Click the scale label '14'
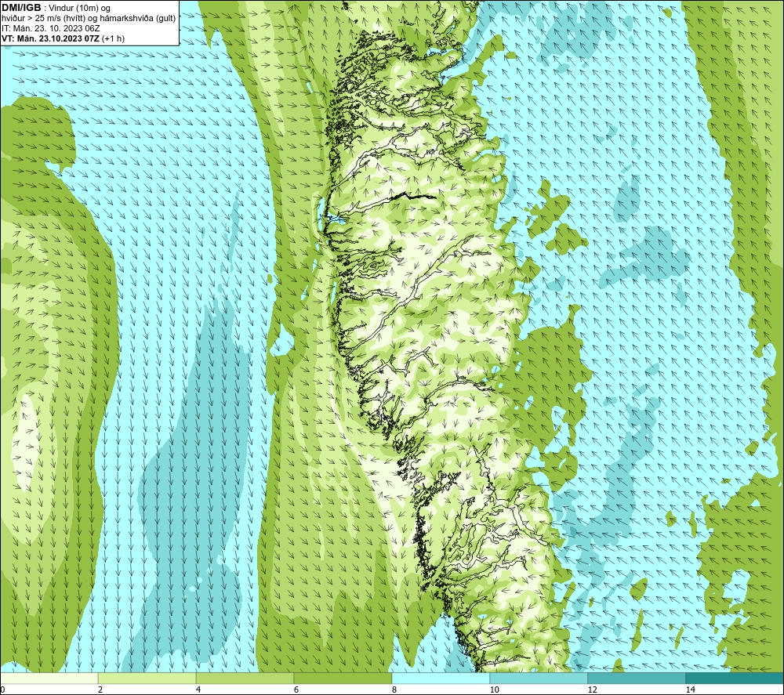 691,690
